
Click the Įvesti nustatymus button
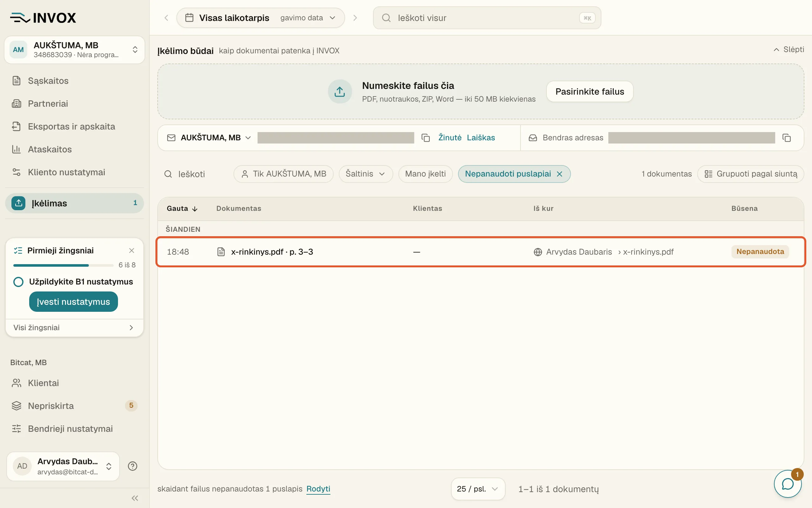tap(74, 302)
